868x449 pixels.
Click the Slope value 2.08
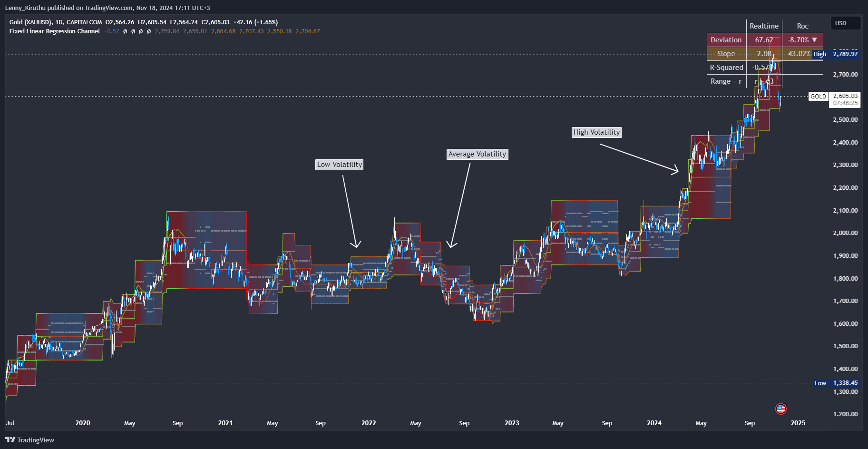pos(764,54)
